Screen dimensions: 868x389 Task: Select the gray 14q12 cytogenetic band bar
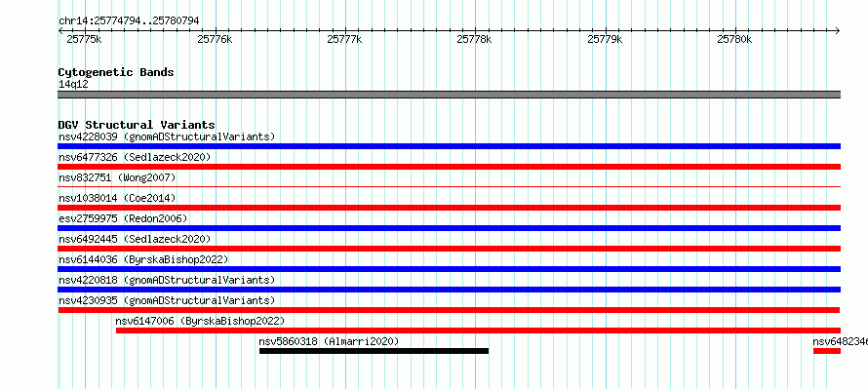449,95
